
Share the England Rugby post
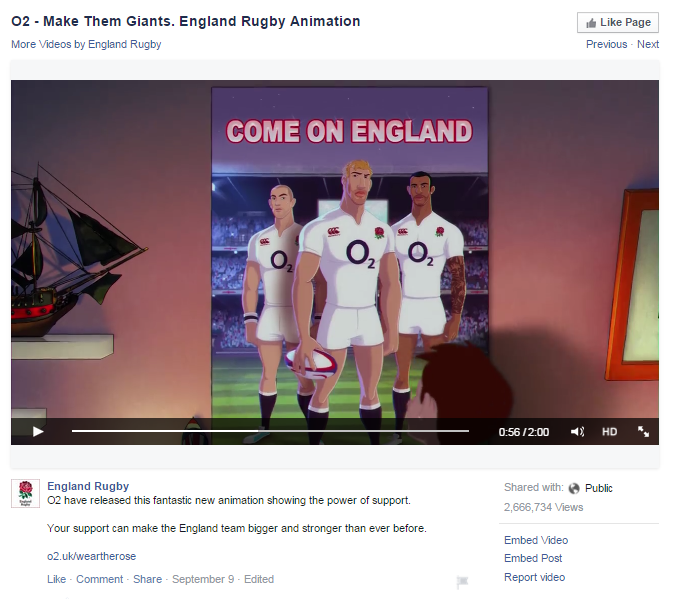(147, 579)
